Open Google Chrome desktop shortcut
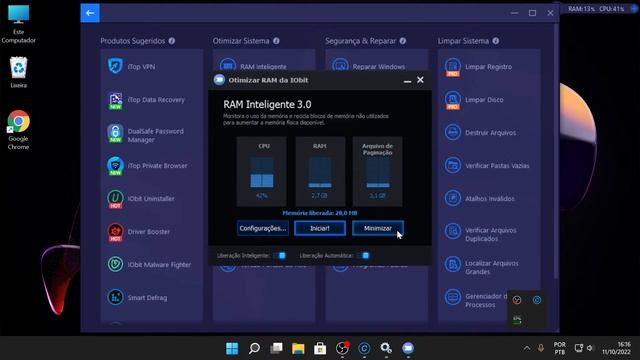640x360 pixels. click(x=18, y=130)
